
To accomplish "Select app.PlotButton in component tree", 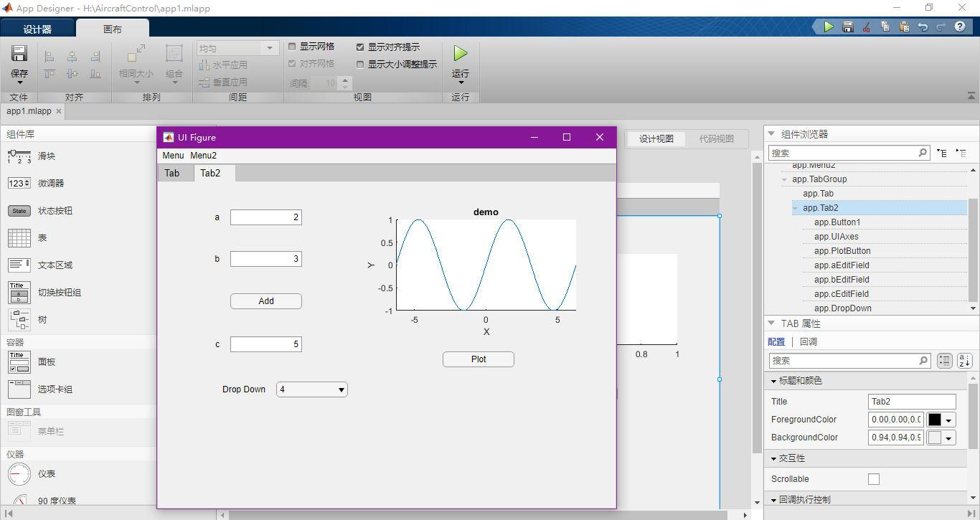I will click(x=842, y=251).
